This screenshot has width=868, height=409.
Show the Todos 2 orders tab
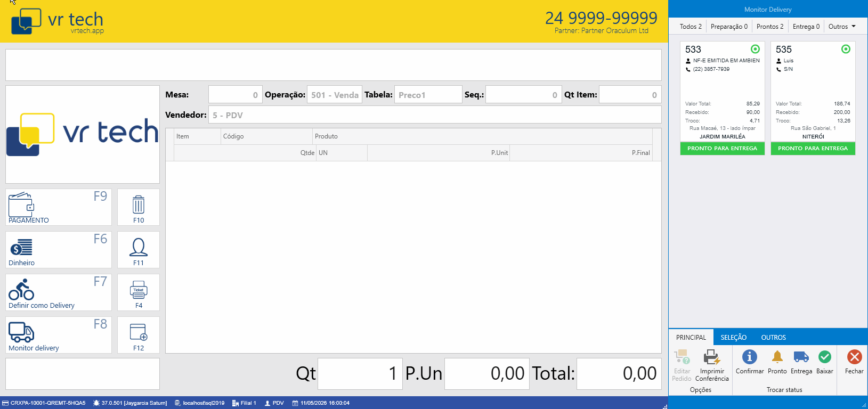point(691,27)
